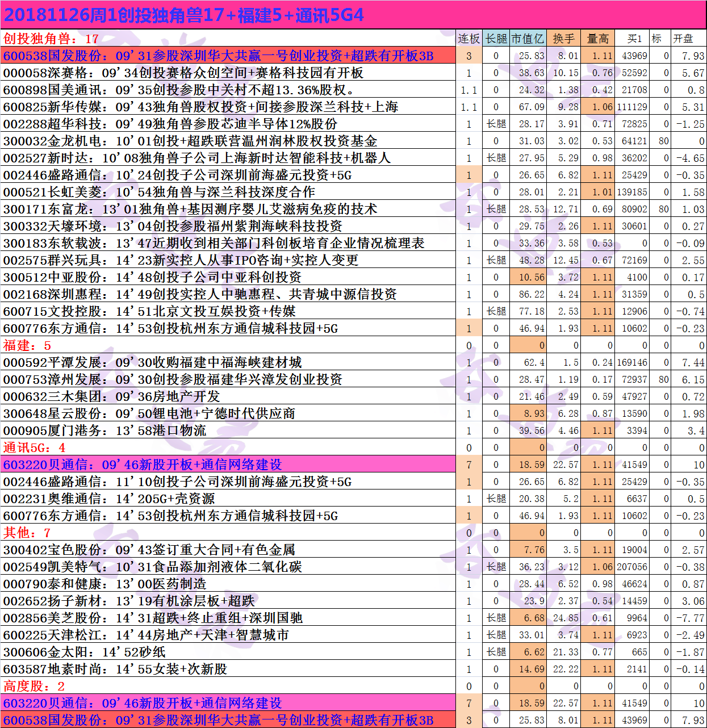Click turnover 24.85 in 美芝股份 row
This screenshot has height=728, width=707.
click(563, 618)
